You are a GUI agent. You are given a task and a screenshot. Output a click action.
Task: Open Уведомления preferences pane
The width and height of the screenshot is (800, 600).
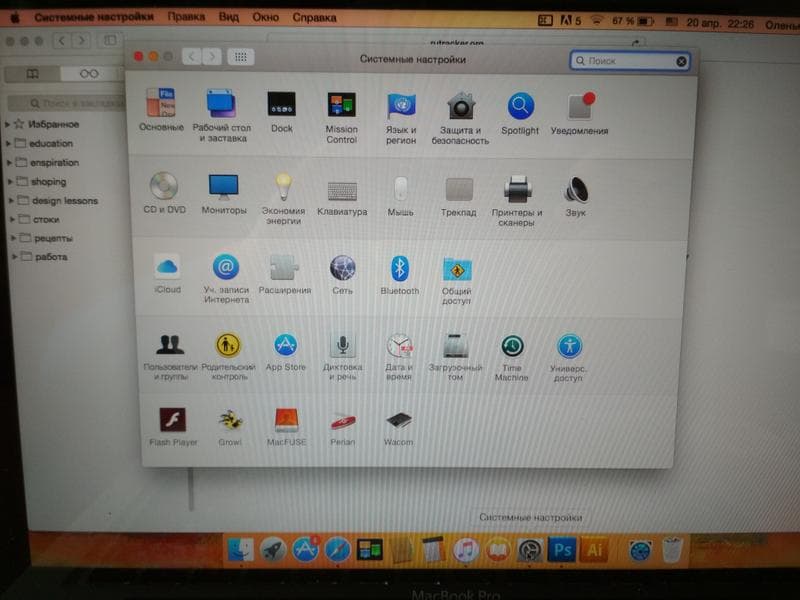pyautogui.click(x=579, y=113)
